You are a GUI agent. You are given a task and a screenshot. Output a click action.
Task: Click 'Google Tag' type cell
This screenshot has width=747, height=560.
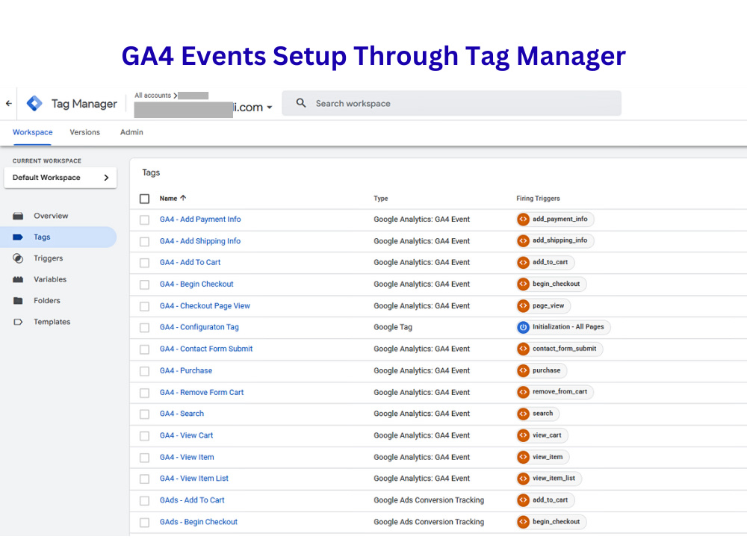[x=393, y=327]
